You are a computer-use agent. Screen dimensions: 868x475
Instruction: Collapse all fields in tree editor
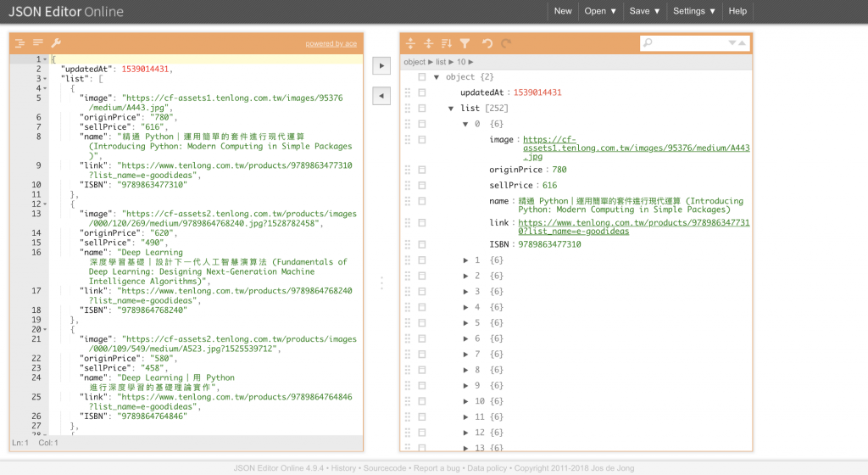pos(428,42)
